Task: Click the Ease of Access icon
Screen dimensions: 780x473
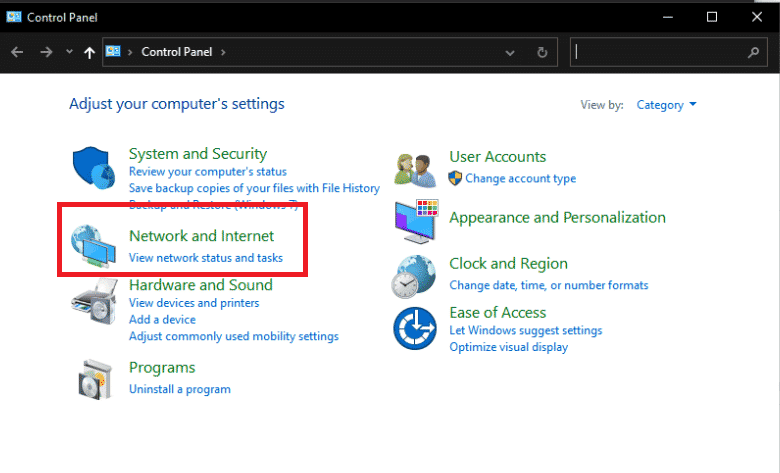Action: pos(414,328)
